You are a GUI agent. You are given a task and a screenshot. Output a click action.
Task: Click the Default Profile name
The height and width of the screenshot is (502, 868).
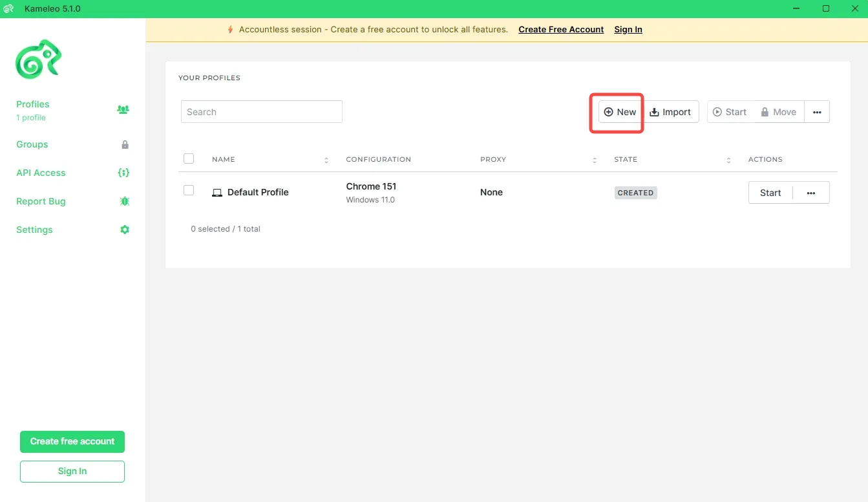258,193
